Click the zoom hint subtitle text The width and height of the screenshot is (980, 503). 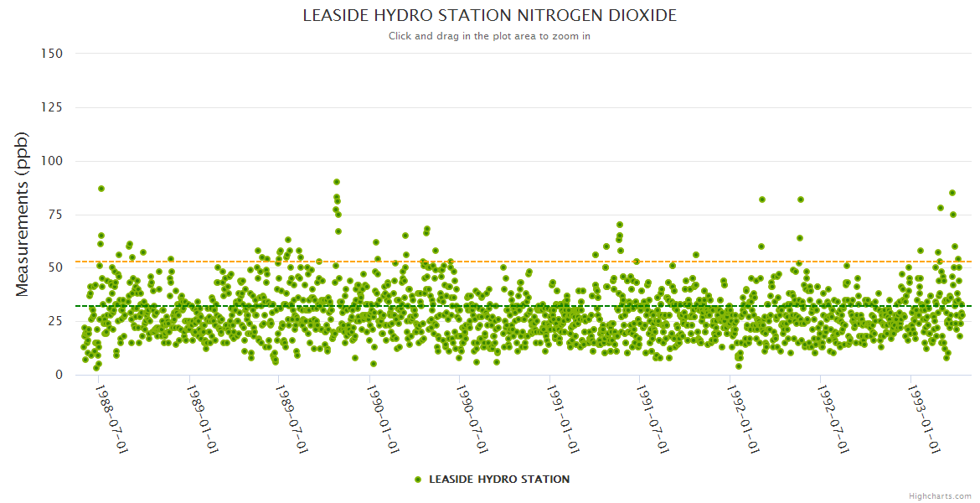click(x=489, y=36)
